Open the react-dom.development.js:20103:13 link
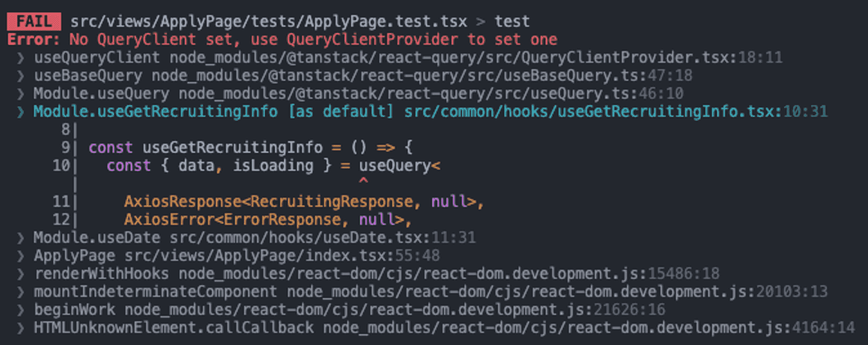The image size is (868, 345). 557,291
